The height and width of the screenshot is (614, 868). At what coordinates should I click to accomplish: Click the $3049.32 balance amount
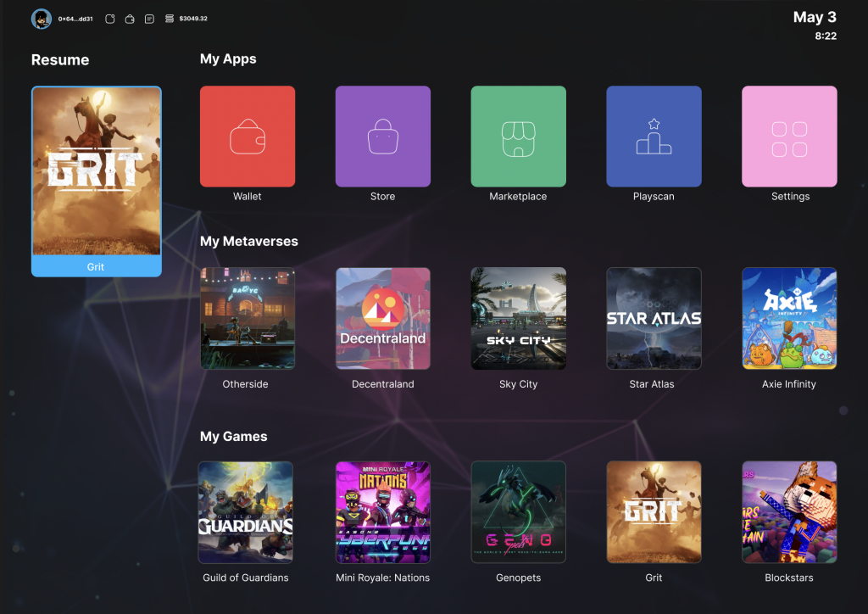[x=193, y=19]
